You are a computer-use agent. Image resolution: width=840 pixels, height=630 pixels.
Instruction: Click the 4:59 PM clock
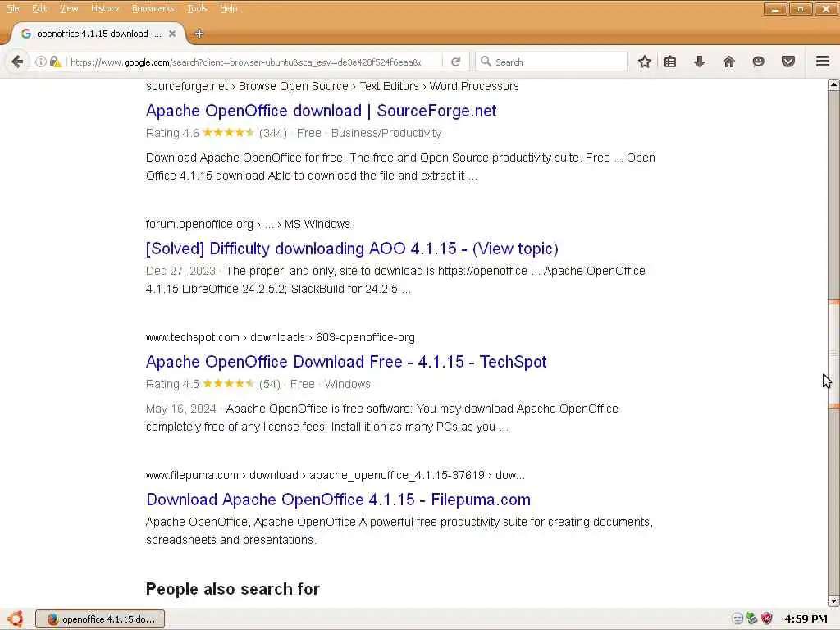(806, 619)
